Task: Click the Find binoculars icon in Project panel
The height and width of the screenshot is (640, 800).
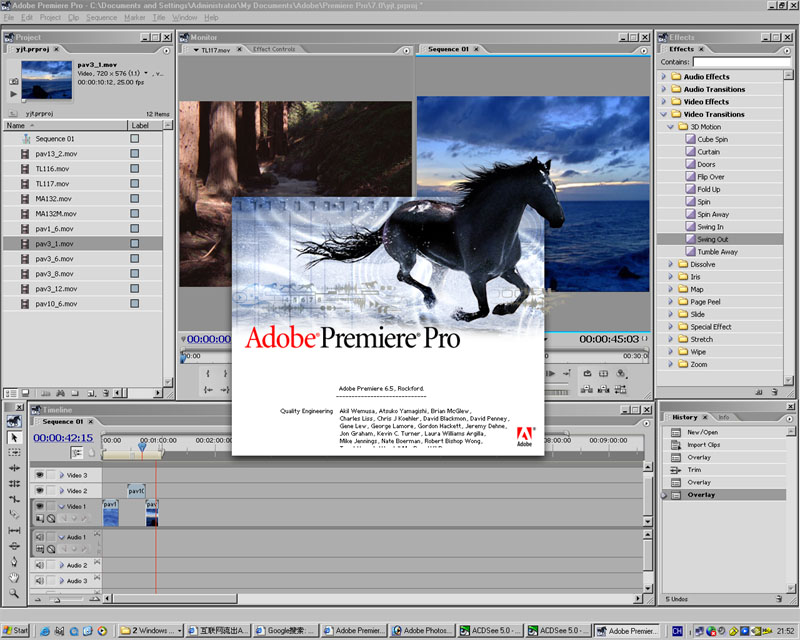Action: (x=60, y=393)
